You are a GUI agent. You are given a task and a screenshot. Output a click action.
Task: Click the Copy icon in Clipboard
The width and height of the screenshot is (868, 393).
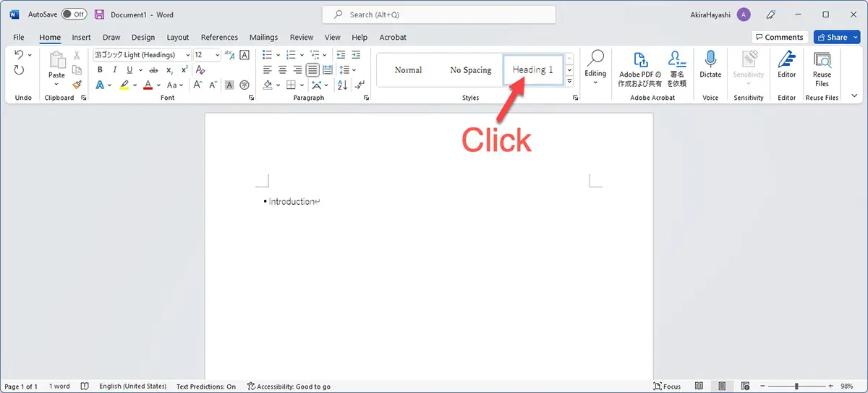pos(77,69)
